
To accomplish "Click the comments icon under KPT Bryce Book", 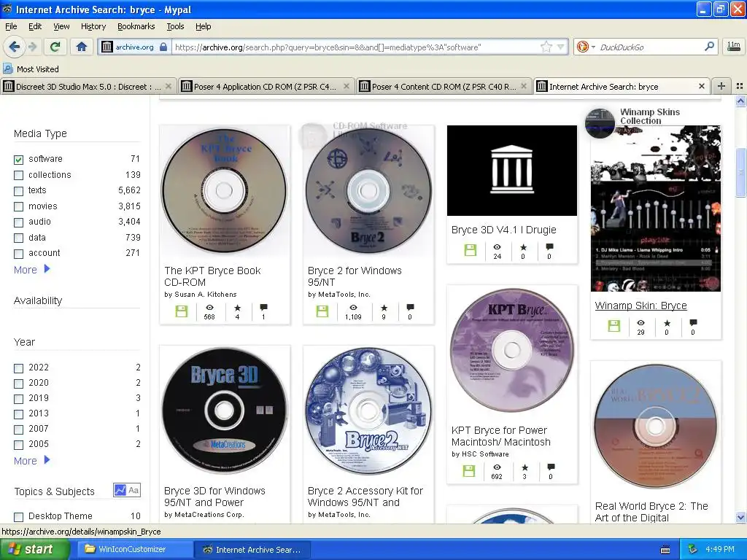I will 263,308.
